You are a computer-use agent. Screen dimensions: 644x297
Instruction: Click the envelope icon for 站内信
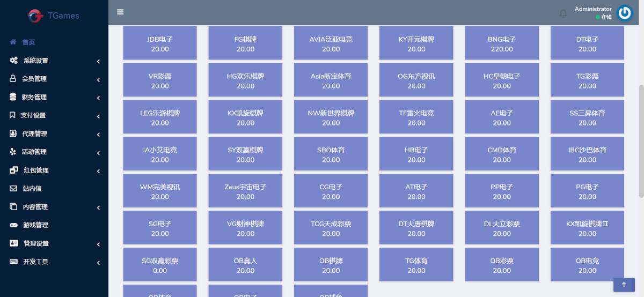point(13,189)
